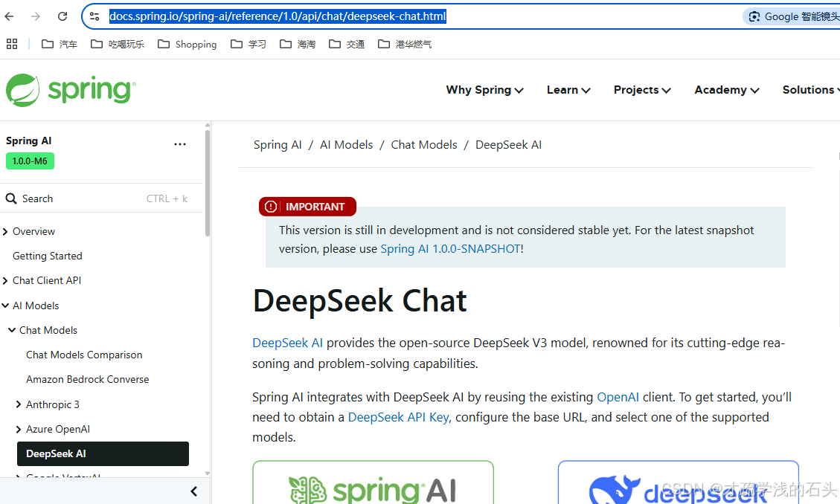Click the browser forward arrow
The width and height of the screenshot is (840, 504).
(x=36, y=16)
